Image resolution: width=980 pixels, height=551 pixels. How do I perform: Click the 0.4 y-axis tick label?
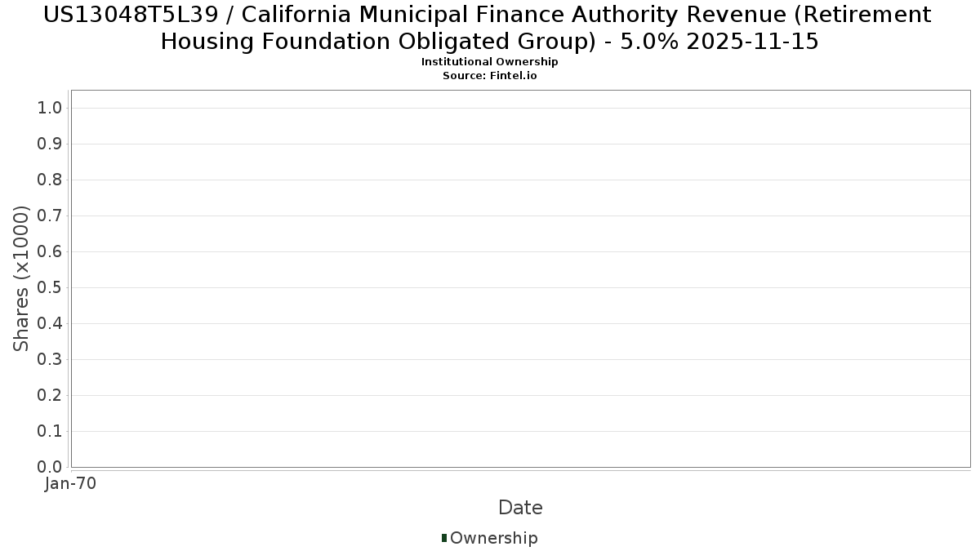pyautogui.click(x=50, y=323)
